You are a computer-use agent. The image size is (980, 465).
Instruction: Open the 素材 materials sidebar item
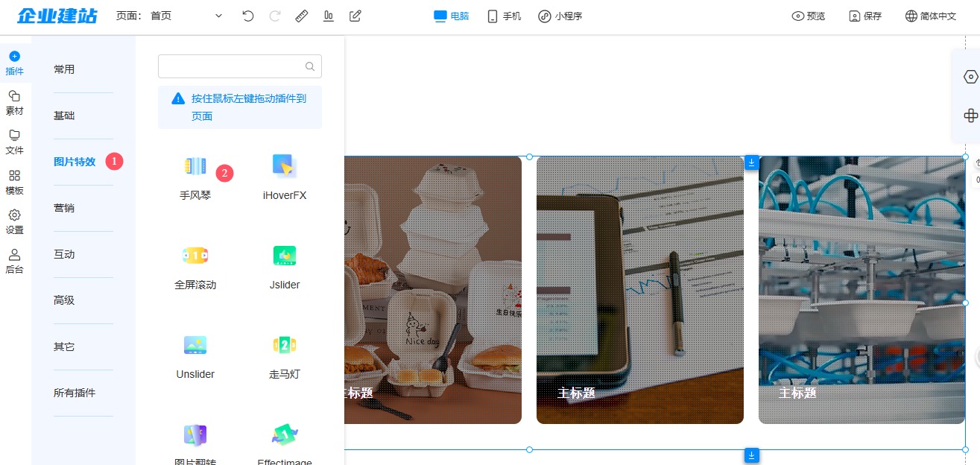(x=14, y=103)
